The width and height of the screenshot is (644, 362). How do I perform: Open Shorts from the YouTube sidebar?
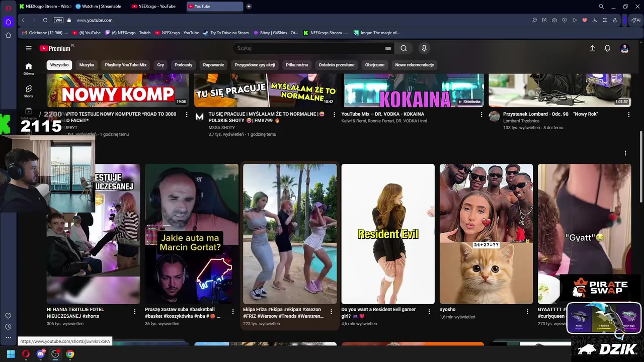[29, 91]
